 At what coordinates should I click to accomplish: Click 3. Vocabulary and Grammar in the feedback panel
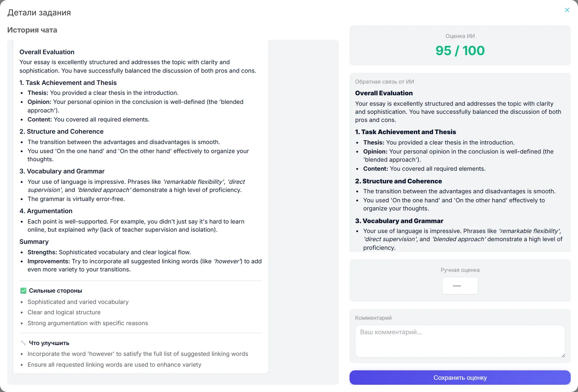tap(399, 221)
